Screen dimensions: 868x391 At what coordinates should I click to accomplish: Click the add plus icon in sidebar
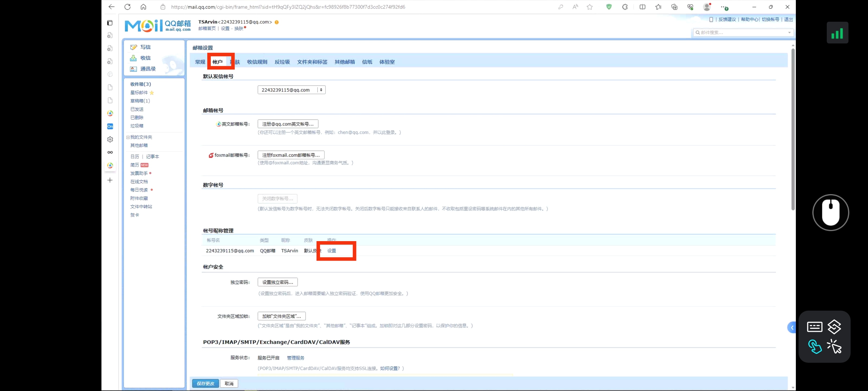tap(110, 180)
